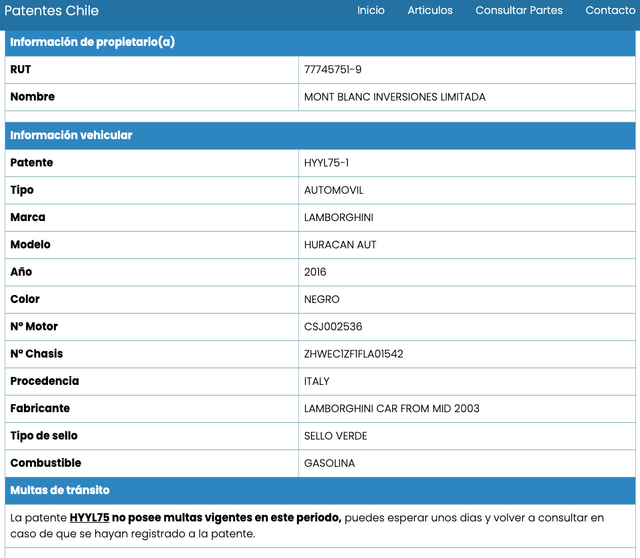Click the Marca value LAMBORGHINI
Screen dimensions: 640x558
point(338,218)
